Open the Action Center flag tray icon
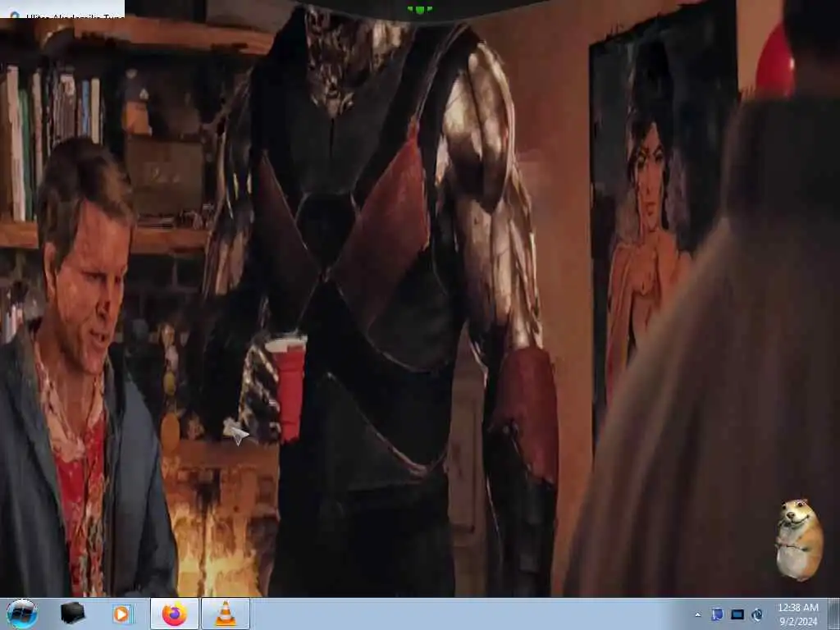The image size is (840, 630). coord(717,614)
